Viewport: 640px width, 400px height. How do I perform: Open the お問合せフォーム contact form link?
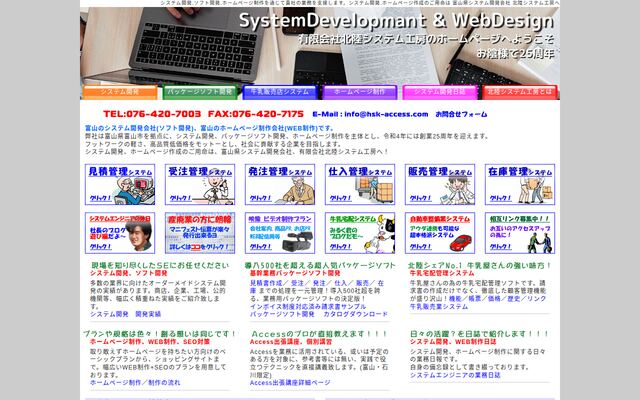[461, 114]
